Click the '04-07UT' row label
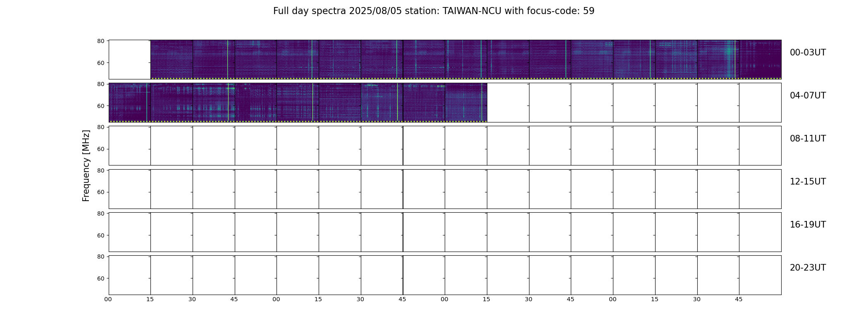Viewport: 868px width, 331px height. (x=808, y=96)
